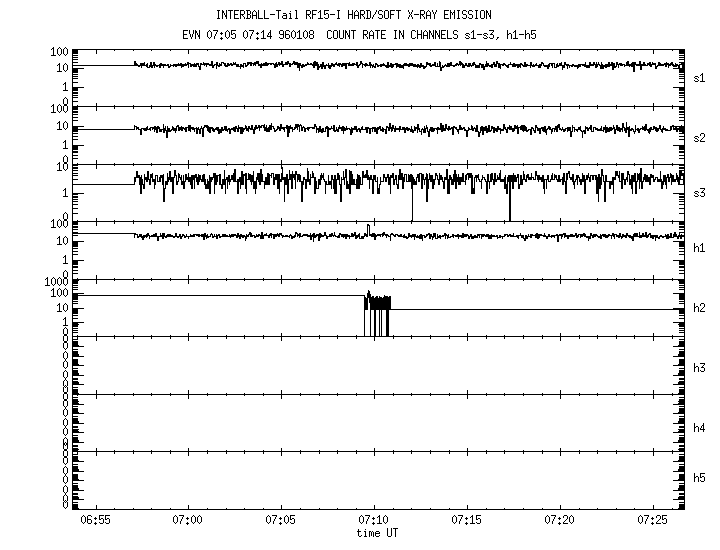This screenshot has height=550, width=720.
Task: Click the s3 channel label
Action: point(700,192)
